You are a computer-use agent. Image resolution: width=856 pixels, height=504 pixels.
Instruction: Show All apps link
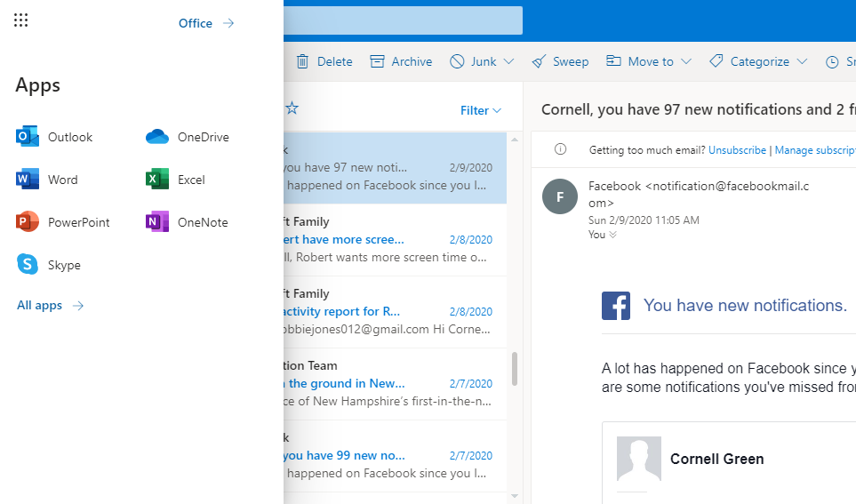[51, 305]
